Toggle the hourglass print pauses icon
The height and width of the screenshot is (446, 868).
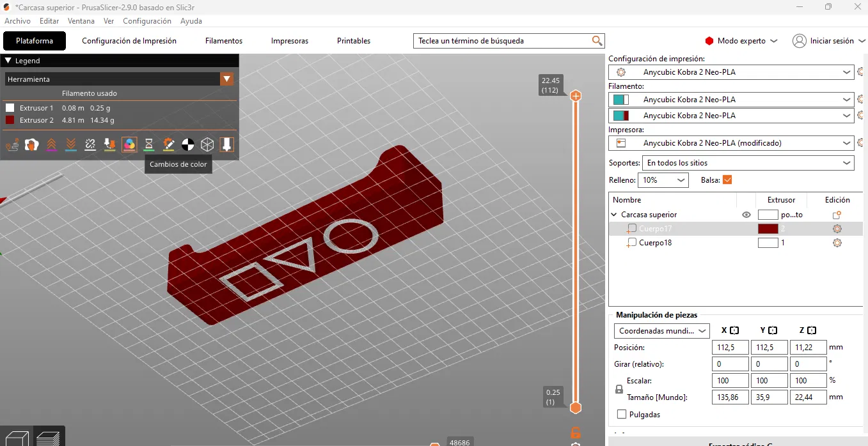tap(149, 144)
